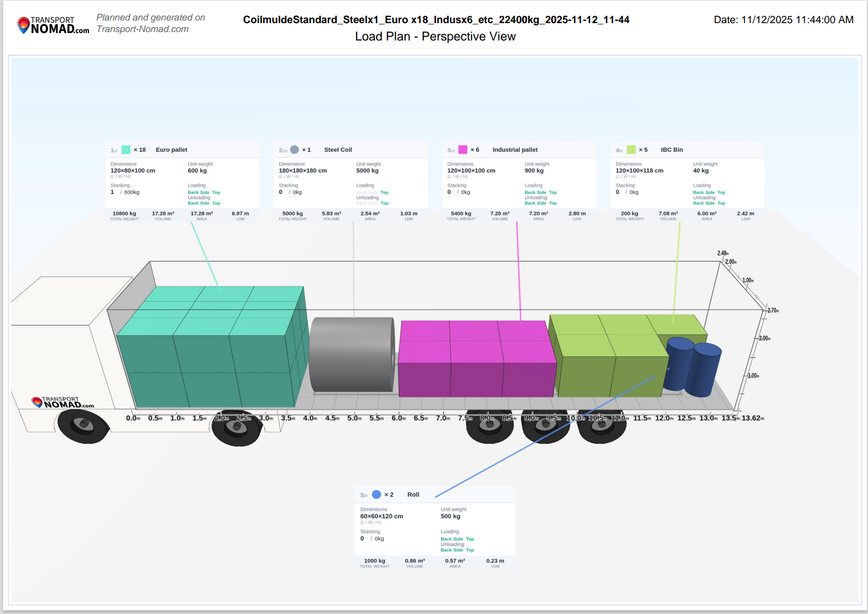868x614 pixels.
Task: Click the teal Euro pallet color swatch
Action: coord(126,150)
